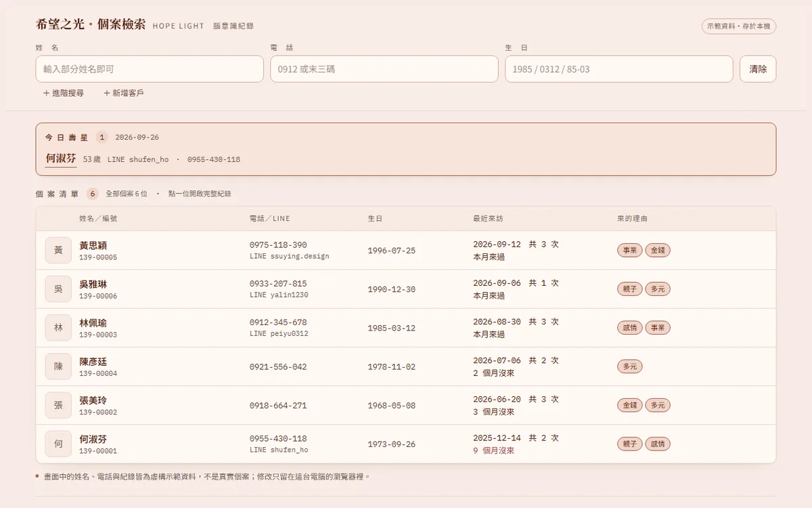The width and height of the screenshot is (812, 508).
Task: Open 何淑芬 in the 個案清單 table
Action: (406, 444)
